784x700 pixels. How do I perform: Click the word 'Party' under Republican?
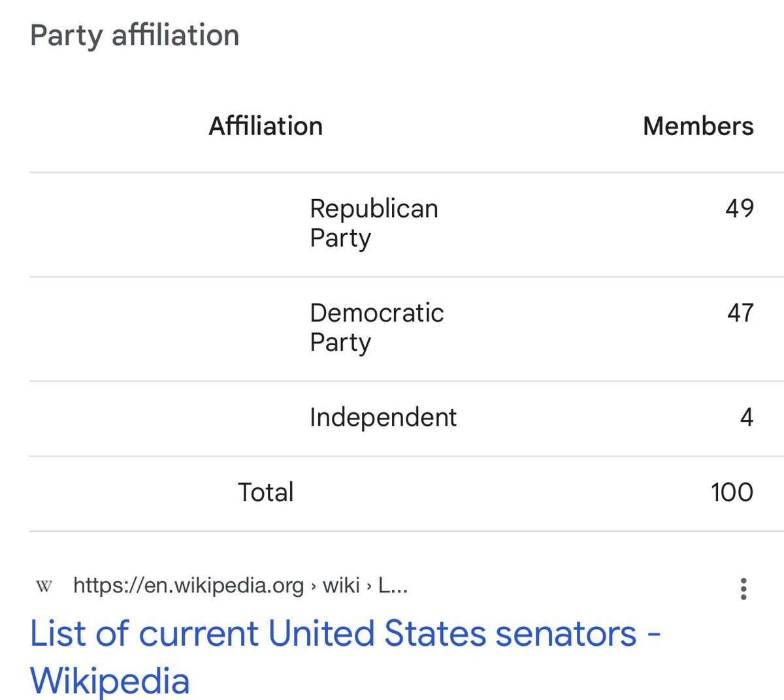tap(340, 238)
